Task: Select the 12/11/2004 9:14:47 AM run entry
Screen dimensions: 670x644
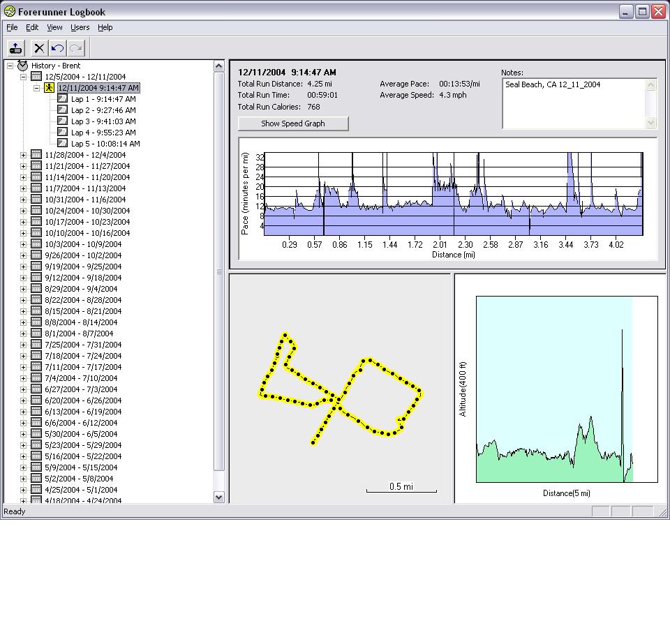Action: pos(98,88)
